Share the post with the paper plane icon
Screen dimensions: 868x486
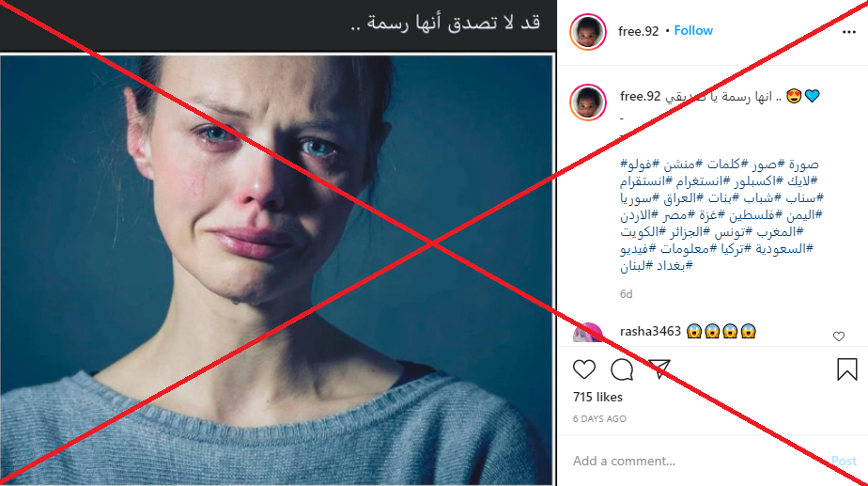pos(659,369)
